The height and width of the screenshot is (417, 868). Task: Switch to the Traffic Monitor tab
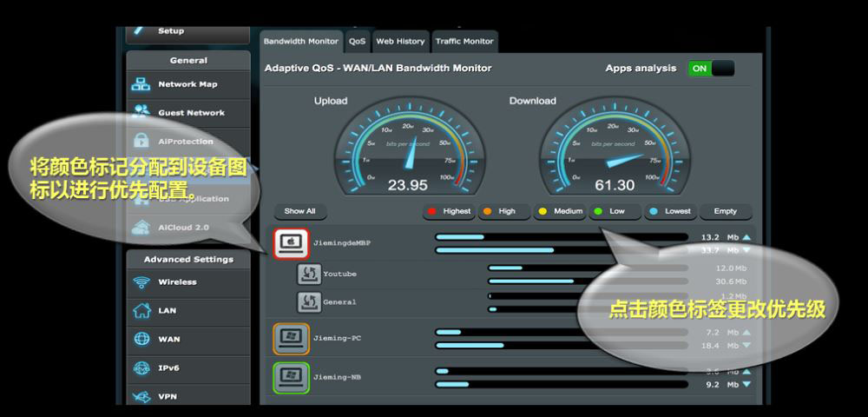tap(464, 42)
